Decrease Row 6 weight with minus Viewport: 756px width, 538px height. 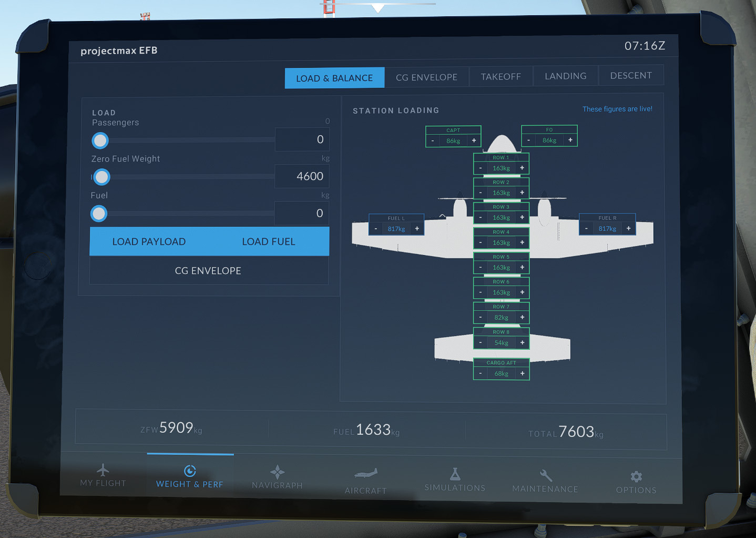tap(481, 292)
